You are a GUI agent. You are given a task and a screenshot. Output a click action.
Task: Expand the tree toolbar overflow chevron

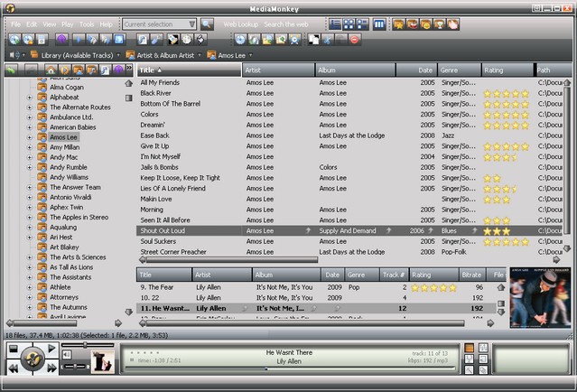click(x=129, y=68)
